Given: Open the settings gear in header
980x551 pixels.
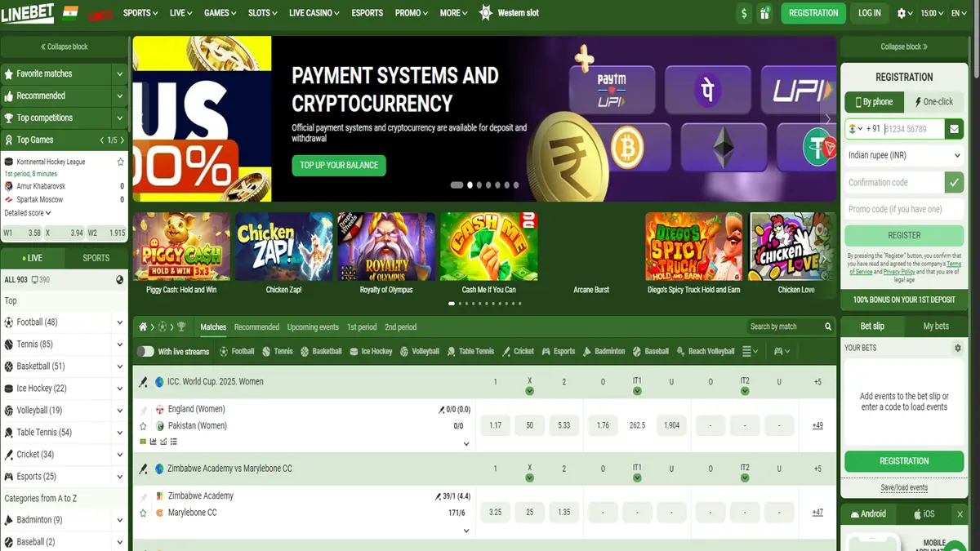Looking at the screenshot, I should 902,13.
